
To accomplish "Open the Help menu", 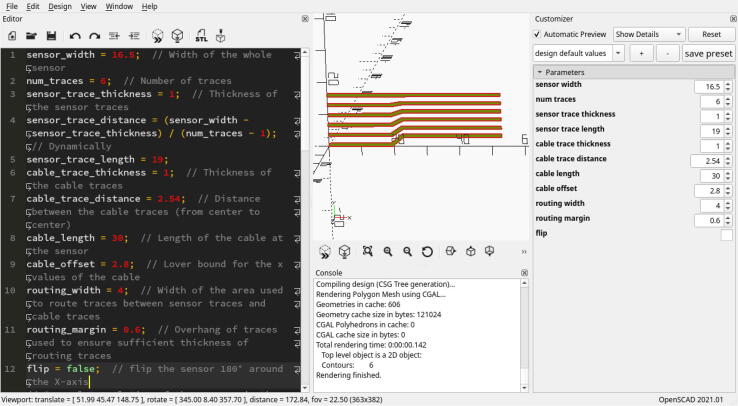I will (x=149, y=7).
